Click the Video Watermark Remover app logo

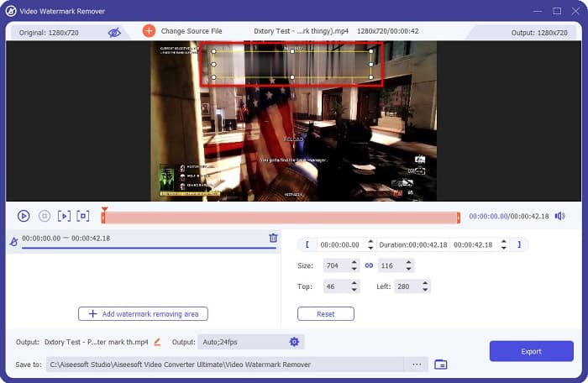pyautogui.click(x=11, y=11)
